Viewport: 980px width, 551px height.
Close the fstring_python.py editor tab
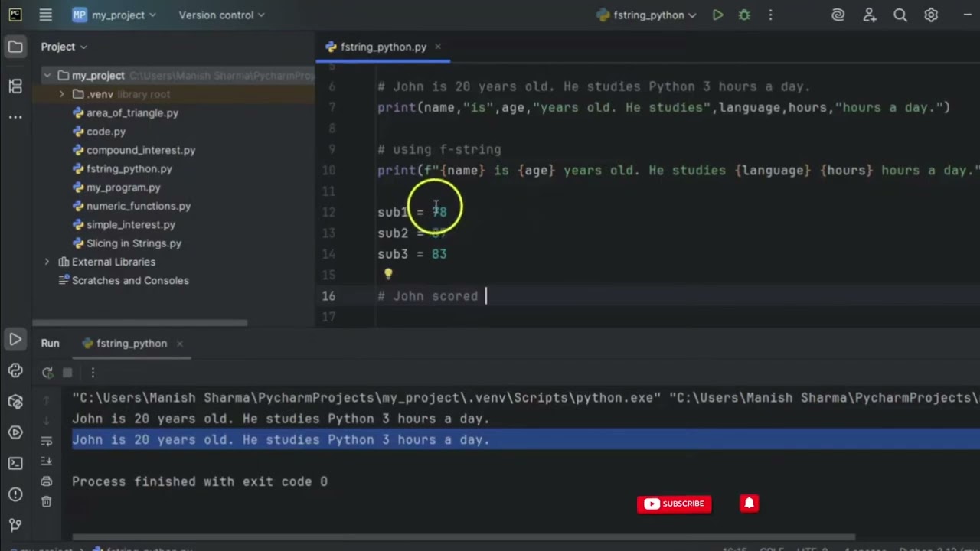click(438, 47)
